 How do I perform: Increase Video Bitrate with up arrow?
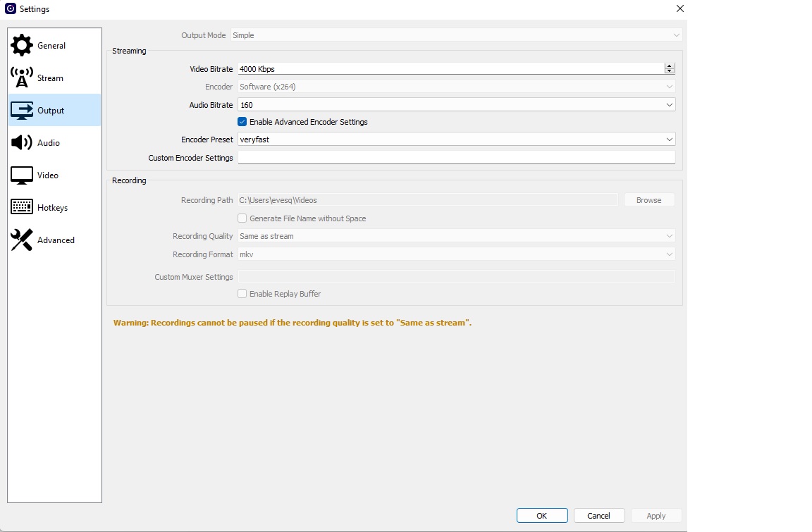(x=669, y=66)
